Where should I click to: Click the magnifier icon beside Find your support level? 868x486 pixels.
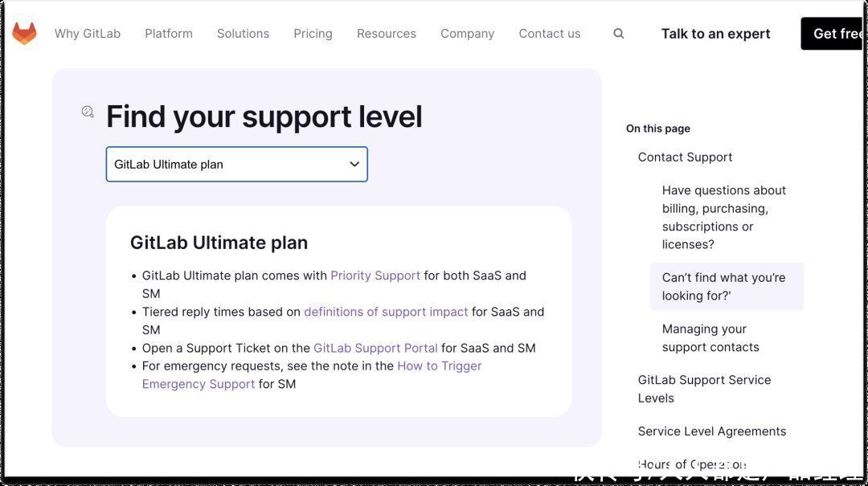tap(88, 112)
